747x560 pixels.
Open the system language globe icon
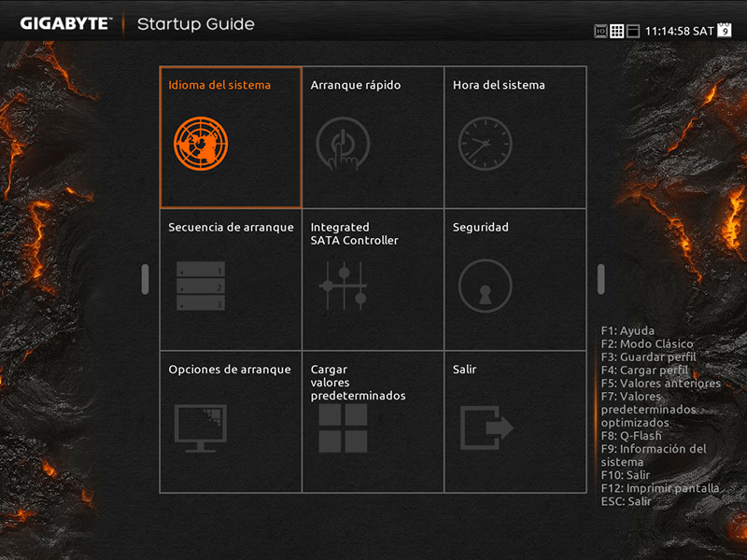coord(201,144)
